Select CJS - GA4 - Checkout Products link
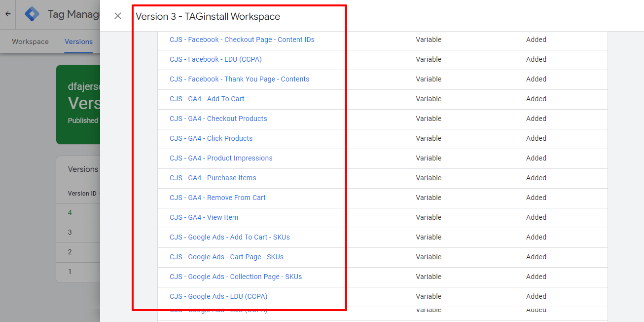Screen dimensions: 644x322 click(218, 119)
